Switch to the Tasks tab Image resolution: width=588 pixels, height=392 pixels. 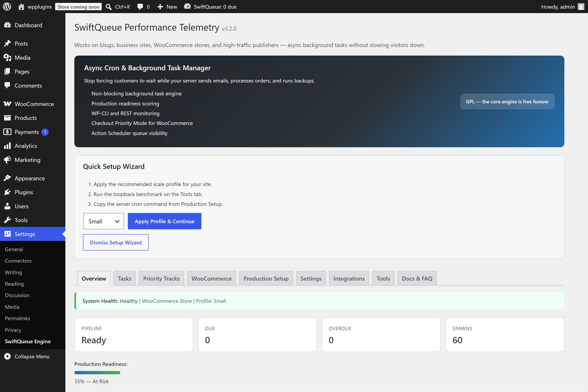124,278
